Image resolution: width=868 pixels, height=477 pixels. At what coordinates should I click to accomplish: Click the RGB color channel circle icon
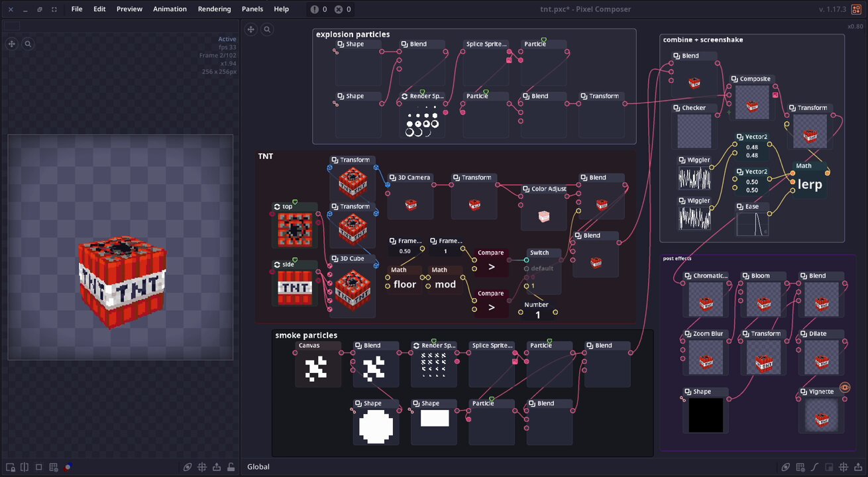tap(68, 467)
